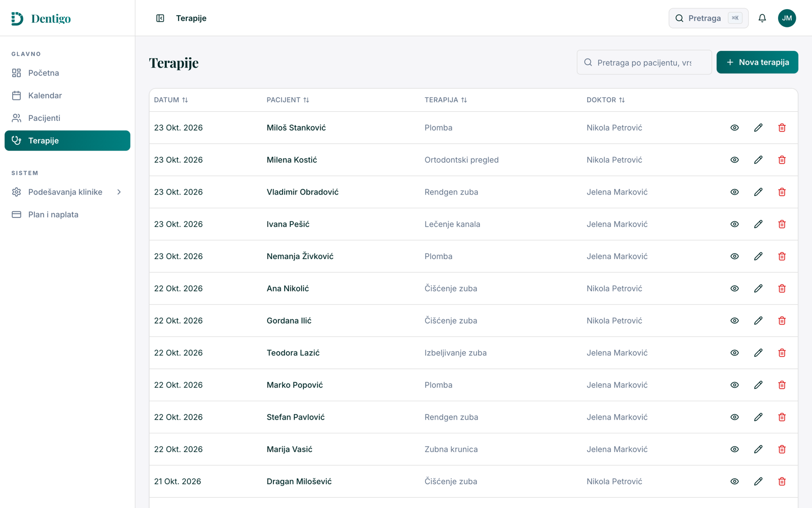The height and width of the screenshot is (508, 812).
Task: View Ivana Pešić's therapy via eye icon
Action: (x=734, y=224)
